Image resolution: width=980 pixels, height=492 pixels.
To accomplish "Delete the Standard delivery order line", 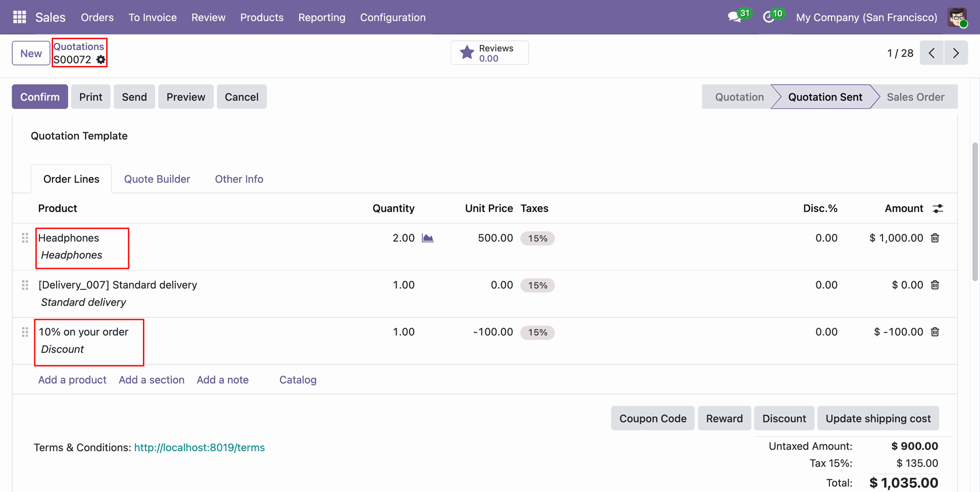I will tap(935, 285).
